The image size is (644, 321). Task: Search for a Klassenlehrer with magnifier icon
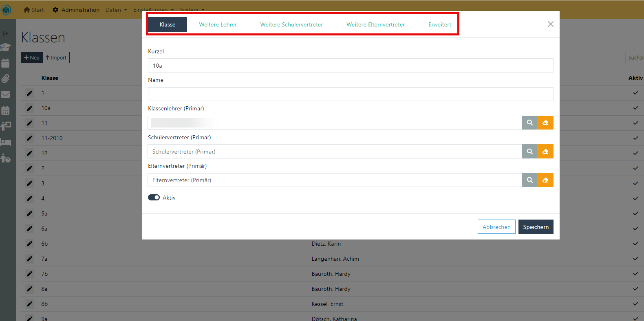(x=530, y=123)
